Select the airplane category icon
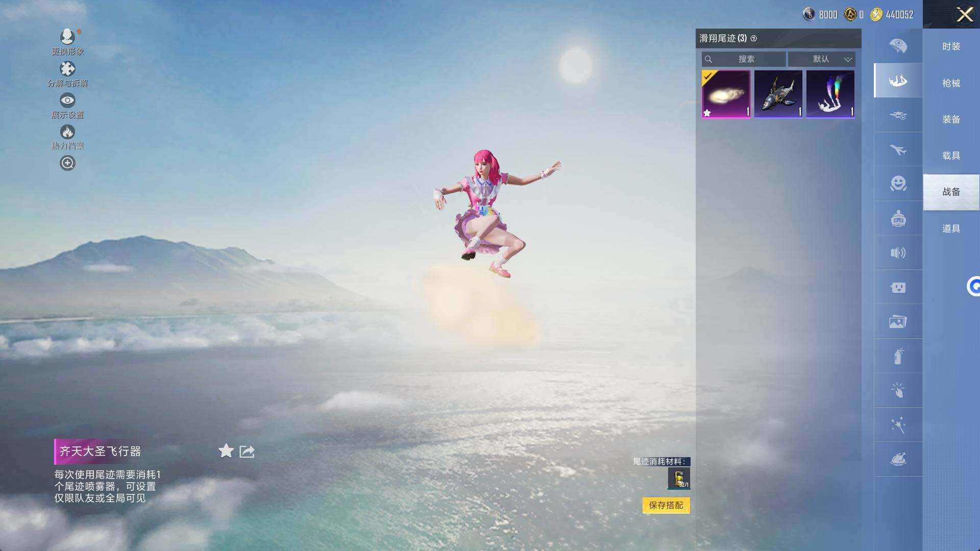 (x=898, y=149)
